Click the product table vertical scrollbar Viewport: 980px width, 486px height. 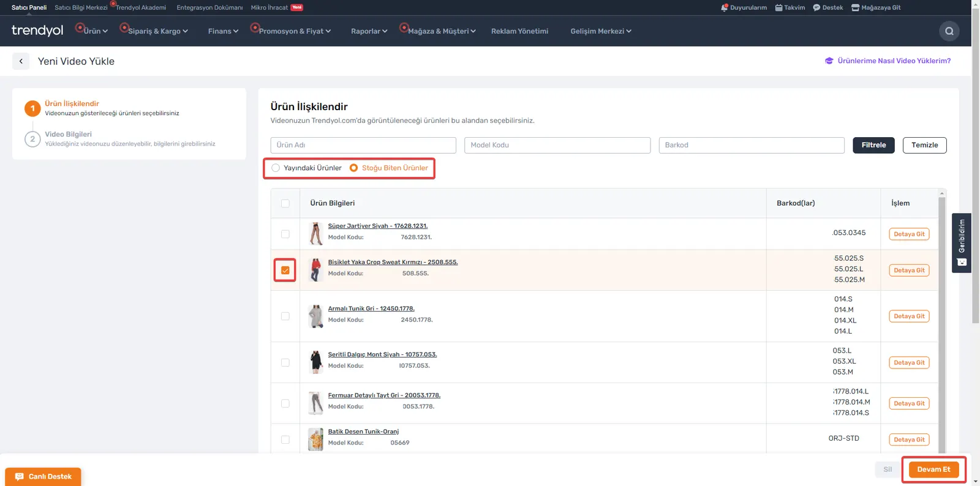942,324
